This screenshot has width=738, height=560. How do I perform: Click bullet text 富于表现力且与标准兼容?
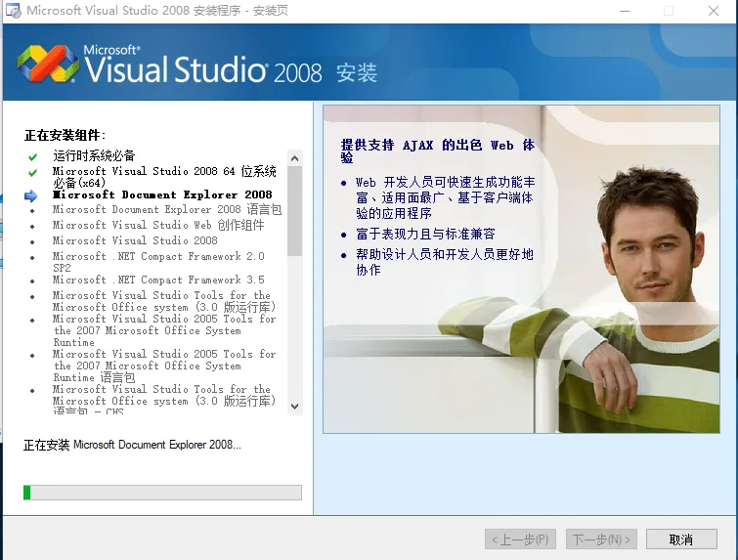(x=425, y=234)
